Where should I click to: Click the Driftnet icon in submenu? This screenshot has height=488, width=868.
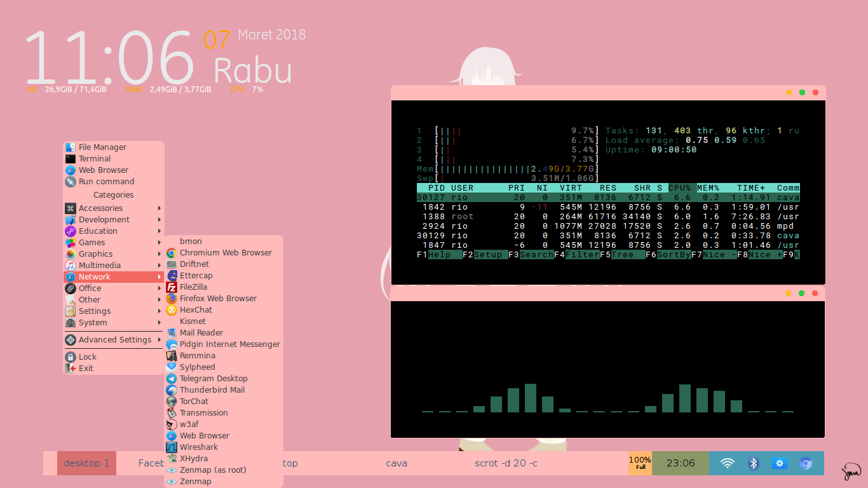click(x=172, y=264)
